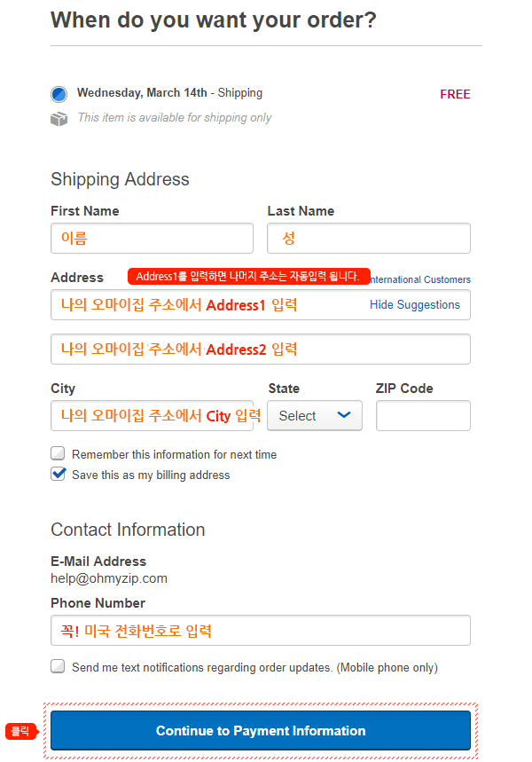Click the International Customers link
The width and height of the screenshot is (532, 762).
(420, 279)
